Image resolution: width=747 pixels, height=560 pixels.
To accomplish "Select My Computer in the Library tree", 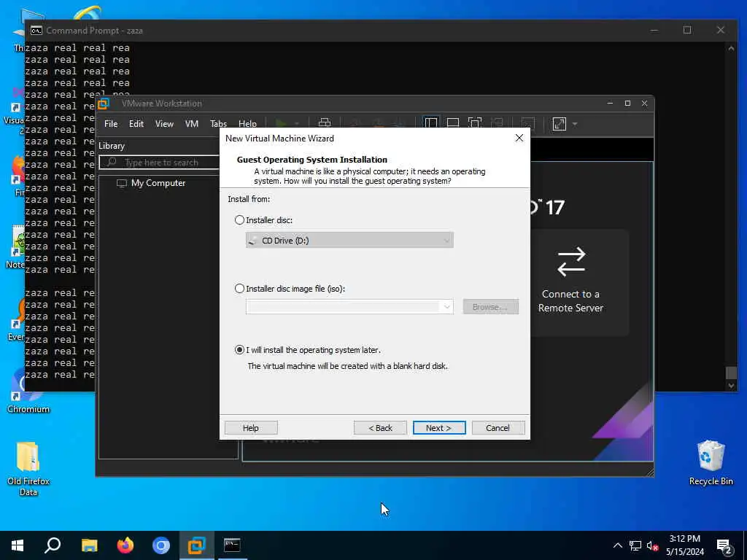I will pyautogui.click(x=158, y=183).
